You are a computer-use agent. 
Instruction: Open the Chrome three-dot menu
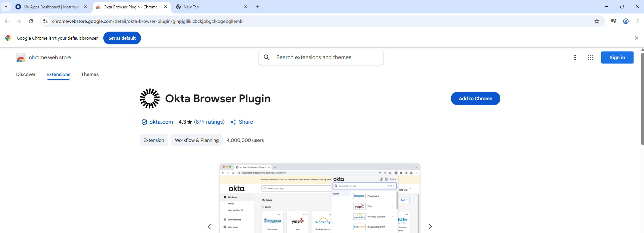[x=638, y=21]
